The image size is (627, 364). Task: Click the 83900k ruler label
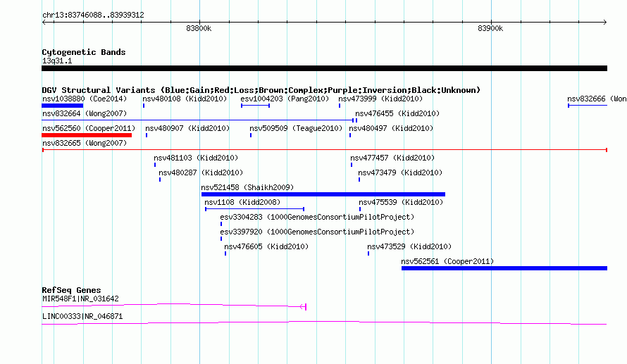click(x=490, y=28)
